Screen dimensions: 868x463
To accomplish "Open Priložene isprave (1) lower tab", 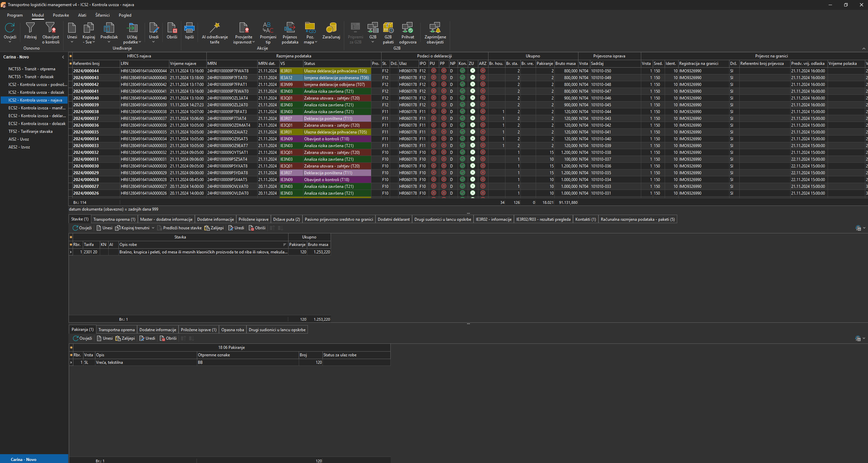I will coord(199,330).
